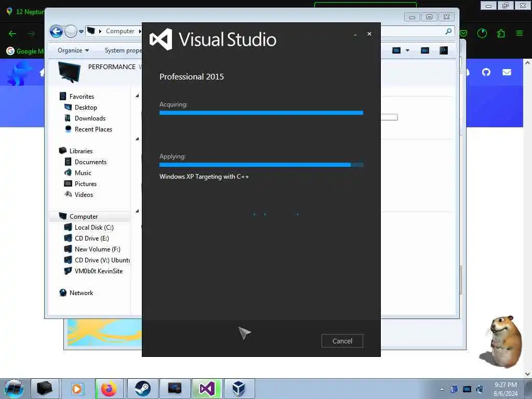The height and width of the screenshot is (399, 532).
Task: Click the browser back arrow
Action: pyautogui.click(x=12, y=34)
